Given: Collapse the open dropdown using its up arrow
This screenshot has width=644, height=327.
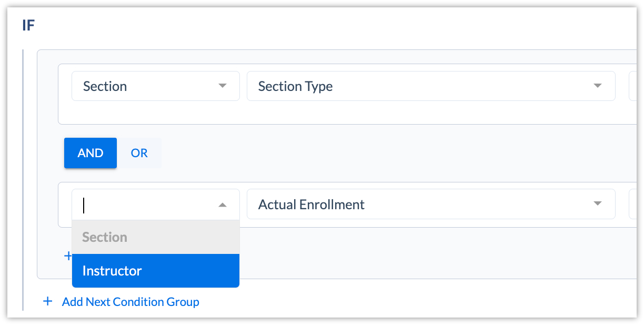Looking at the screenshot, I should pyautogui.click(x=223, y=205).
